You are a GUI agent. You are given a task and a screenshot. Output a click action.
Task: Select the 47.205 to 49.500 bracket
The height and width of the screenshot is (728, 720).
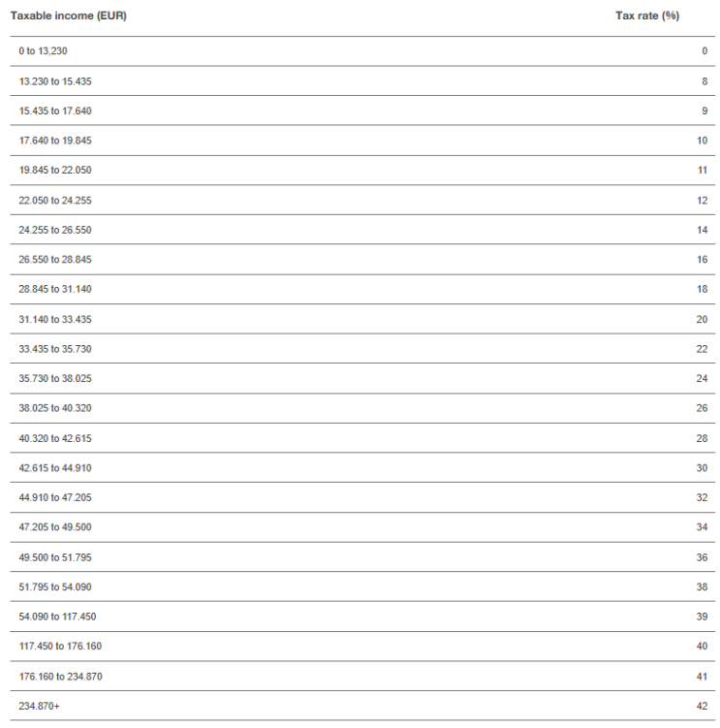click(55, 527)
